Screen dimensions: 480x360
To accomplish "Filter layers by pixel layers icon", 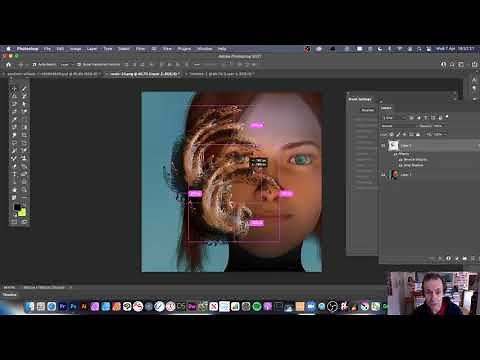I will pyautogui.click(x=411, y=118).
